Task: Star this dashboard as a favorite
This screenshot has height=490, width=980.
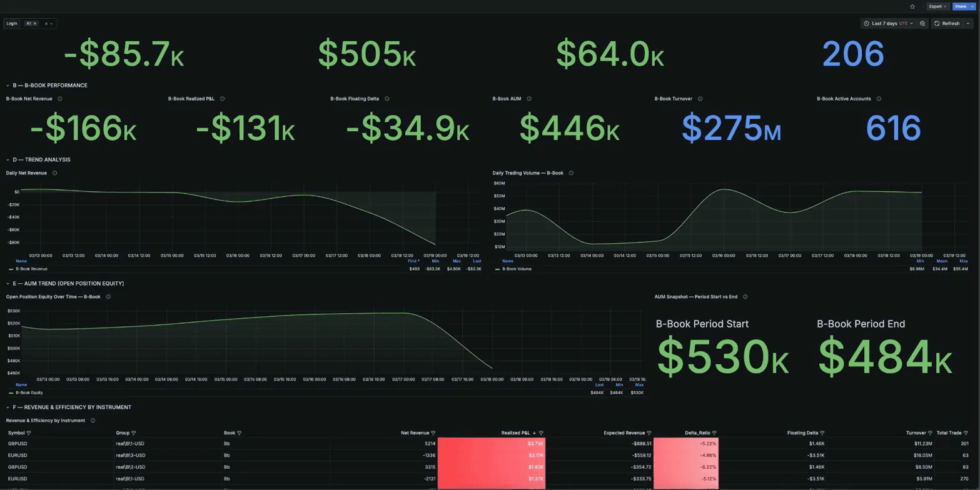Action: (912, 6)
